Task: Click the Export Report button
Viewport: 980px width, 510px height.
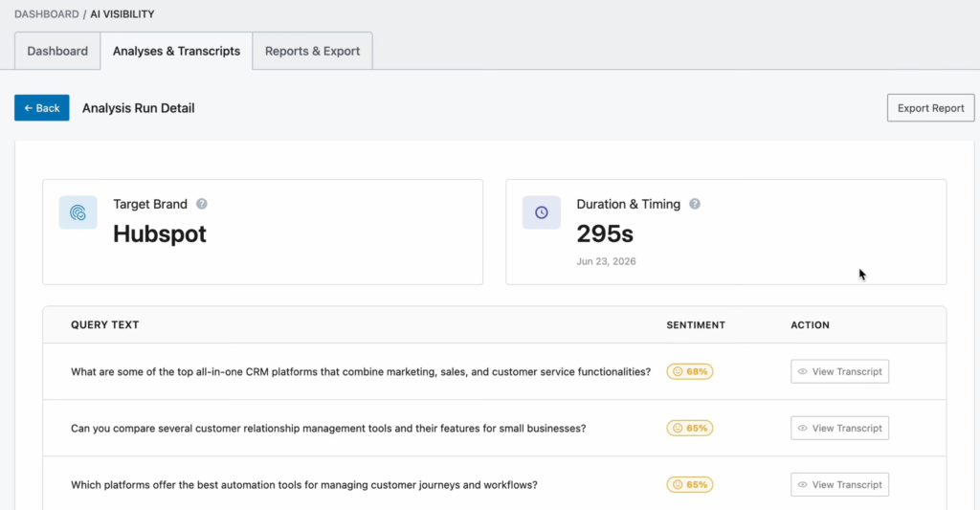Action: pos(930,108)
